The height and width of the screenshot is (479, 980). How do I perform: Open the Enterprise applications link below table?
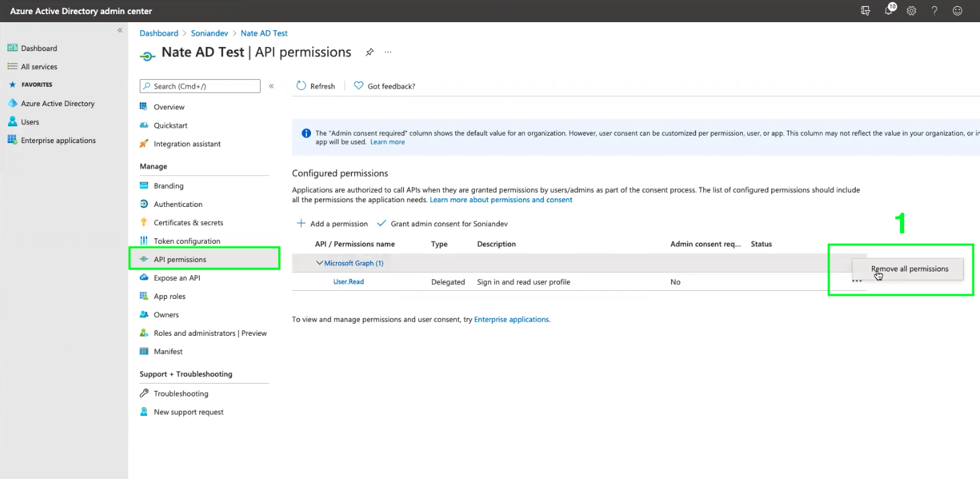512,320
